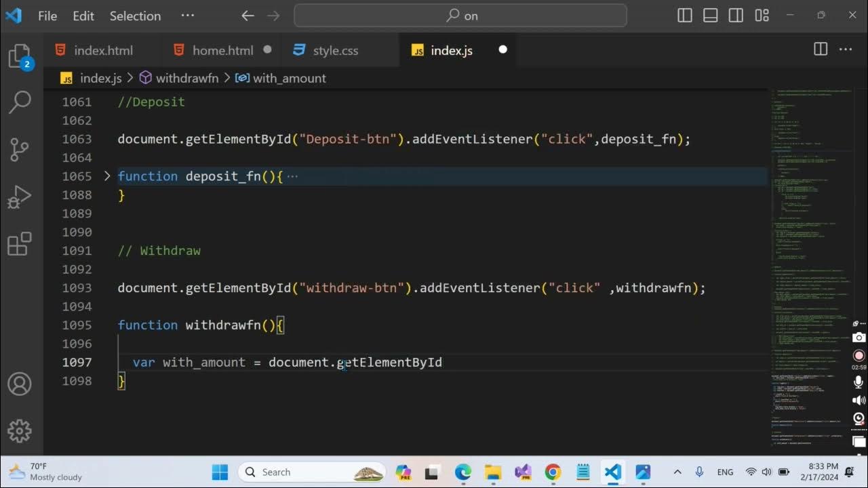Open withdrawfn breadcrumb dropdown

pyautogui.click(x=180, y=78)
